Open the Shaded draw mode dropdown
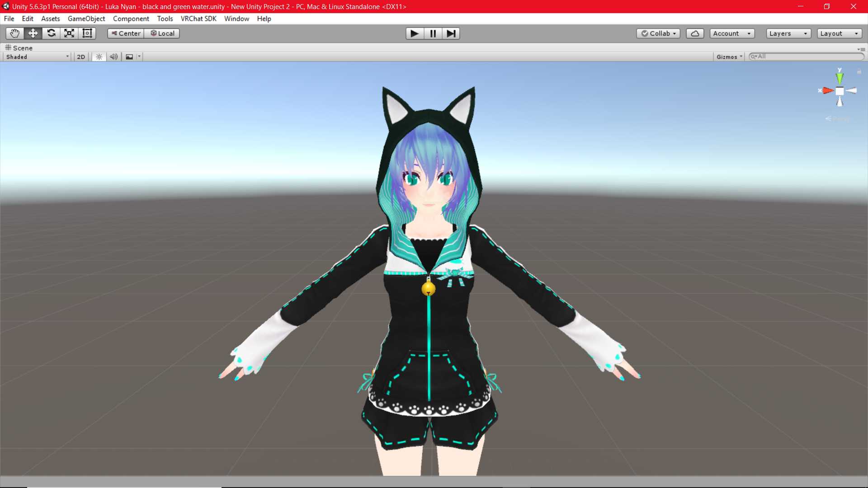This screenshot has width=868, height=488. [x=35, y=56]
